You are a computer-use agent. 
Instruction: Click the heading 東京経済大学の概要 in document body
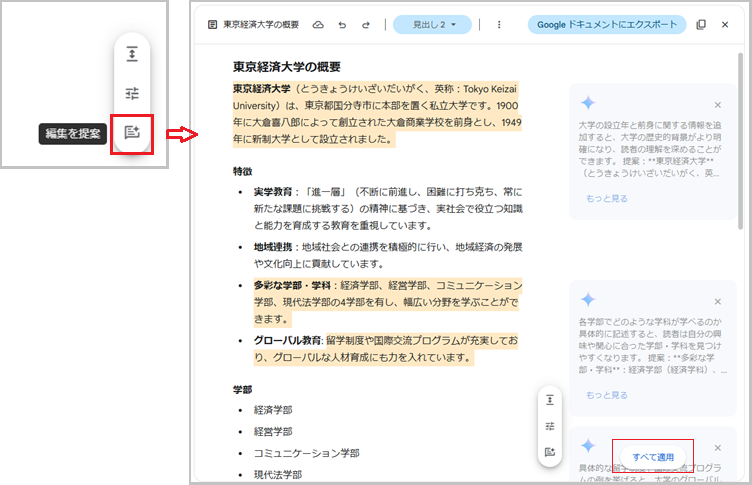tap(287, 67)
